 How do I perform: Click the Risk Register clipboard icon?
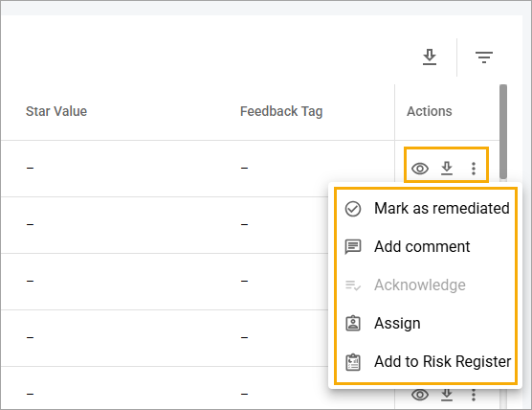353,362
